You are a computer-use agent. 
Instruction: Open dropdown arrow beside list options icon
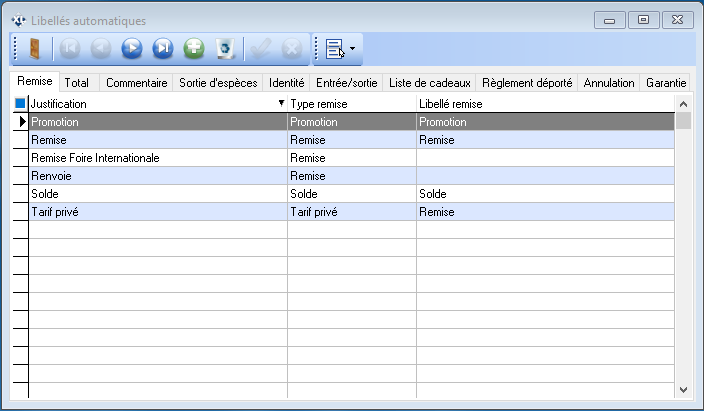(x=352, y=48)
